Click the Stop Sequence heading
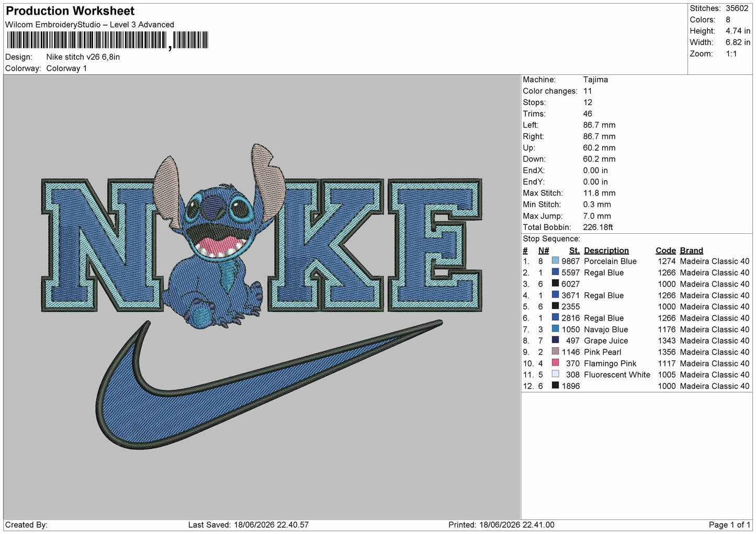The width and height of the screenshot is (756, 534). click(551, 239)
